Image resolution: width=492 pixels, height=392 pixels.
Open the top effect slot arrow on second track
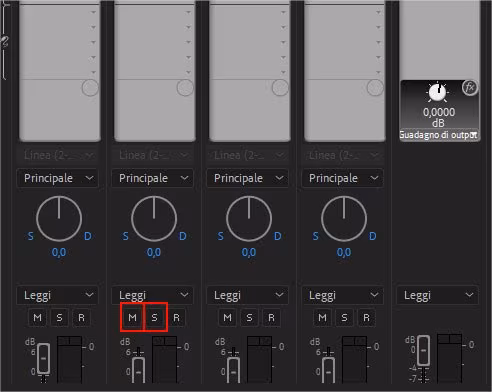189,12
